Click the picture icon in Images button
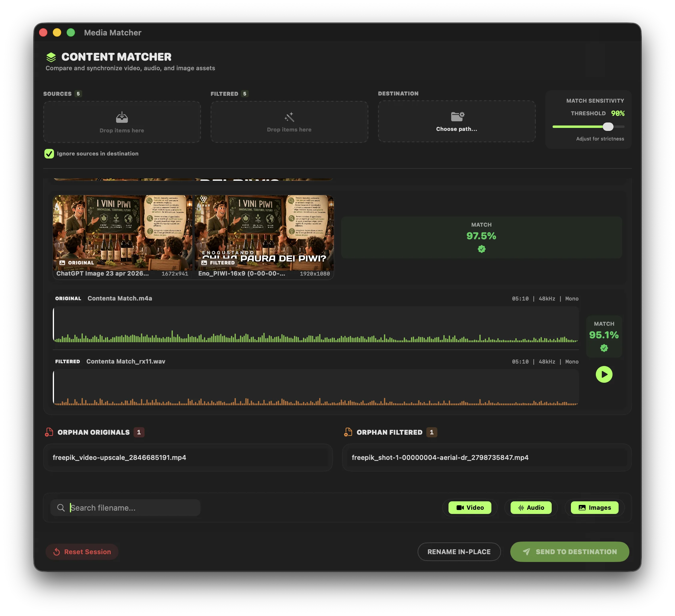 coord(582,507)
